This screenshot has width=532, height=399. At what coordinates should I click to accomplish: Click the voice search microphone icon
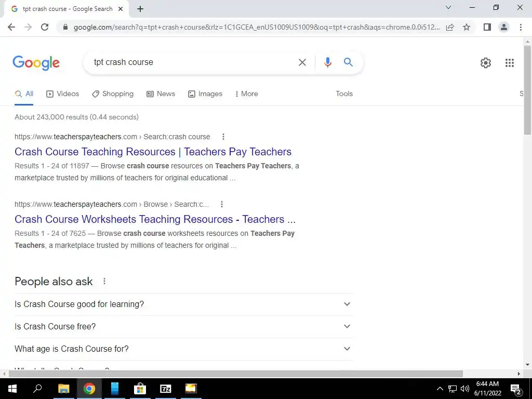pos(327,62)
